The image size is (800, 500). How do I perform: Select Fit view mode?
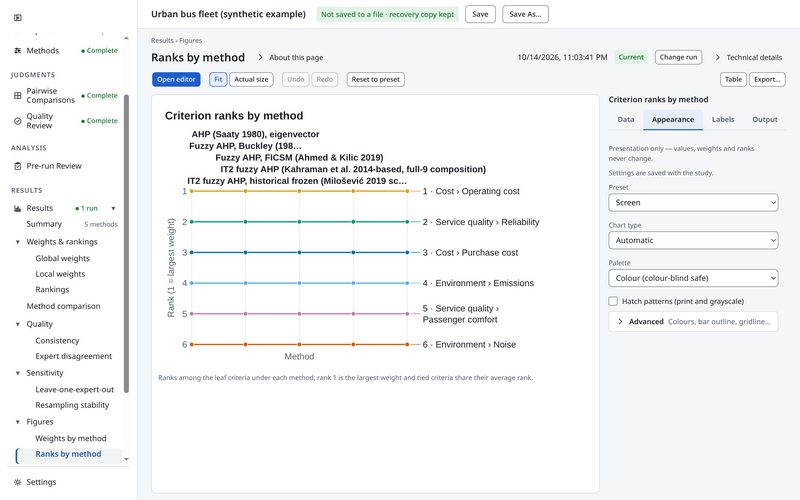click(x=218, y=80)
